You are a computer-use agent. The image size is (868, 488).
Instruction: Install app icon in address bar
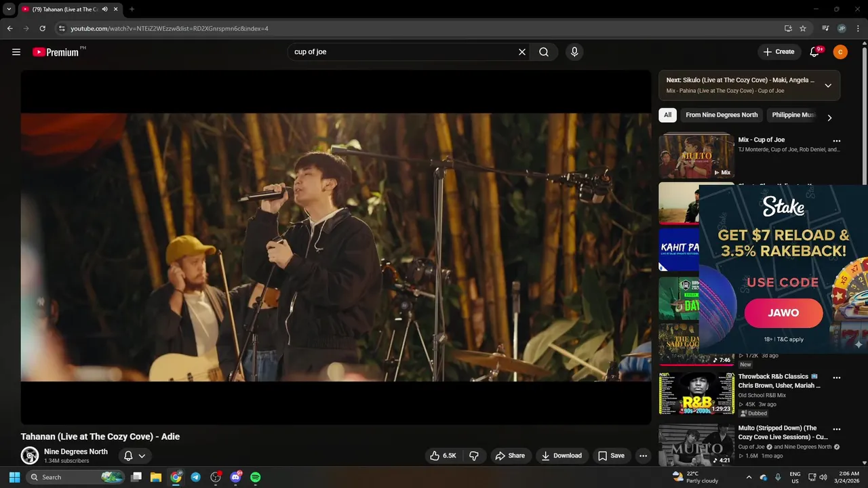pyautogui.click(x=788, y=28)
